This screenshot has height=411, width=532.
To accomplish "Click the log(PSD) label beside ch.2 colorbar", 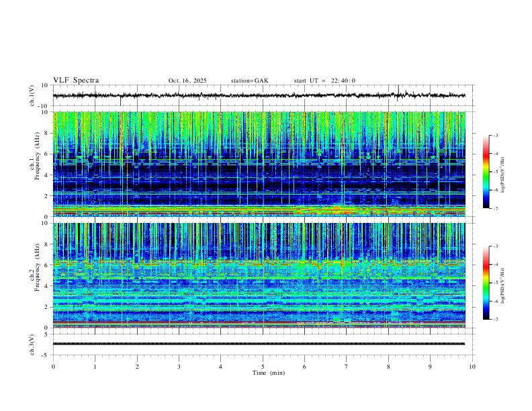I will pos(502,285).
